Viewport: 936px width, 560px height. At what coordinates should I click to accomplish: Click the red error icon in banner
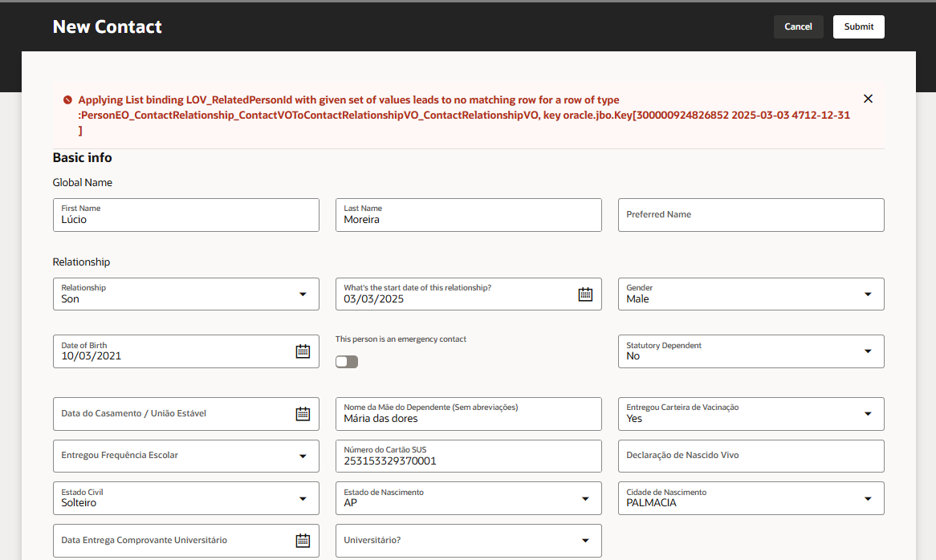click(x=67, y=100)
